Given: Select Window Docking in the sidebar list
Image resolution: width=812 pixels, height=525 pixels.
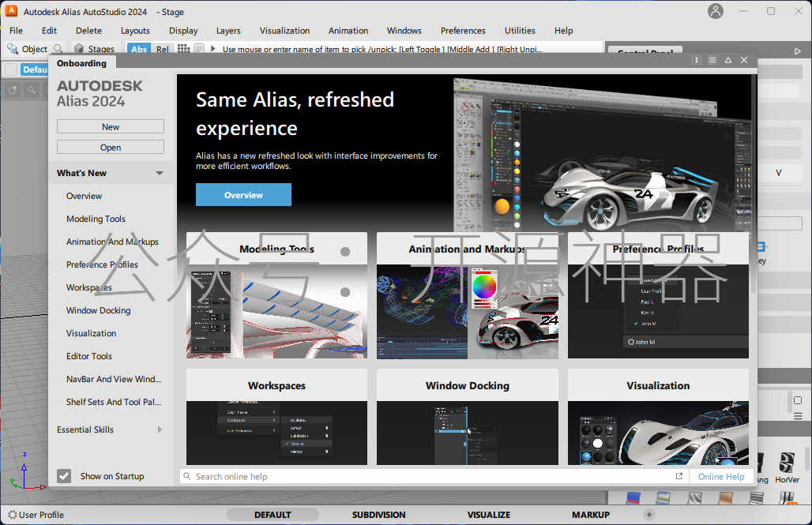Looking at the screenshot, I should (99, 310).
